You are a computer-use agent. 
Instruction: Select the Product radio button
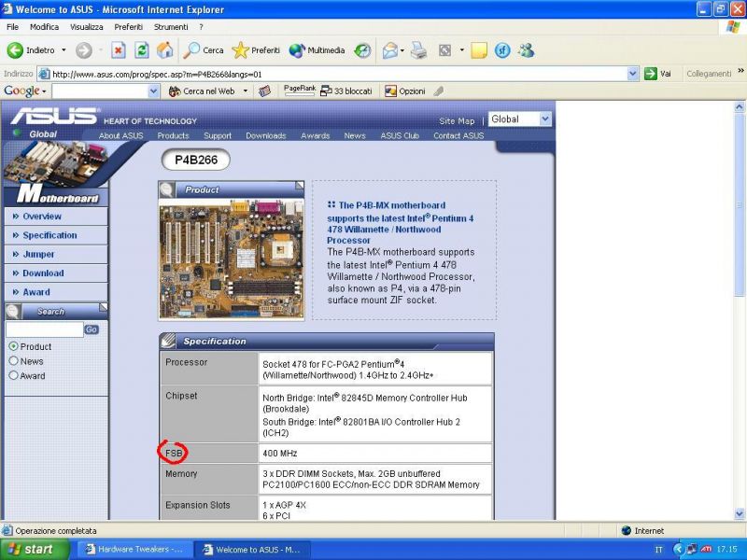pyautogui.click(x=13, y=346)
